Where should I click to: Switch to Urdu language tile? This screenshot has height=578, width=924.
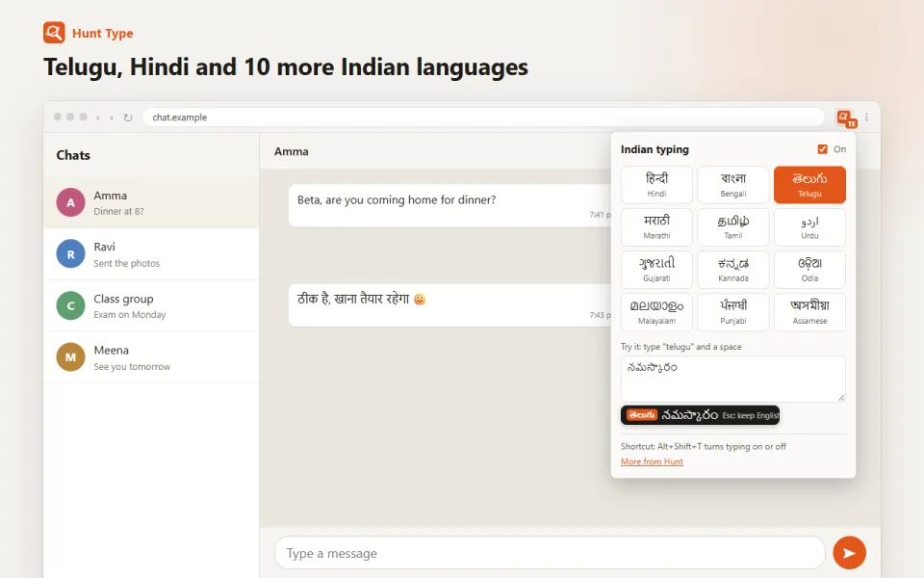[809, 227]
